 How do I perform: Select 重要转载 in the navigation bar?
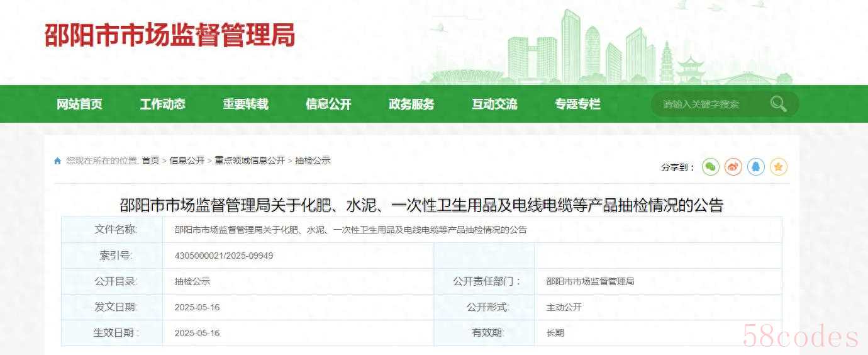click(245, 104)
